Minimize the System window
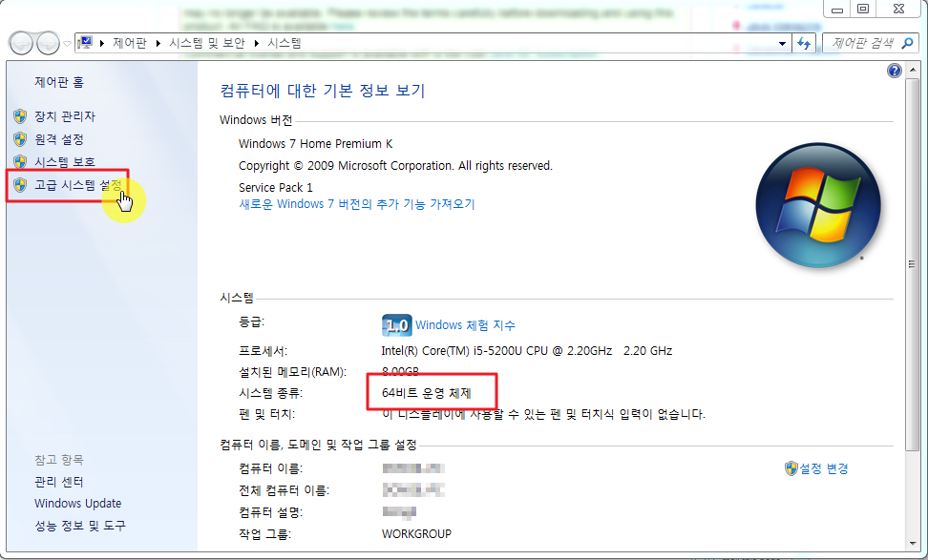Image resolution: width=928 pixels, height=560 pixels. click(837, 9)
